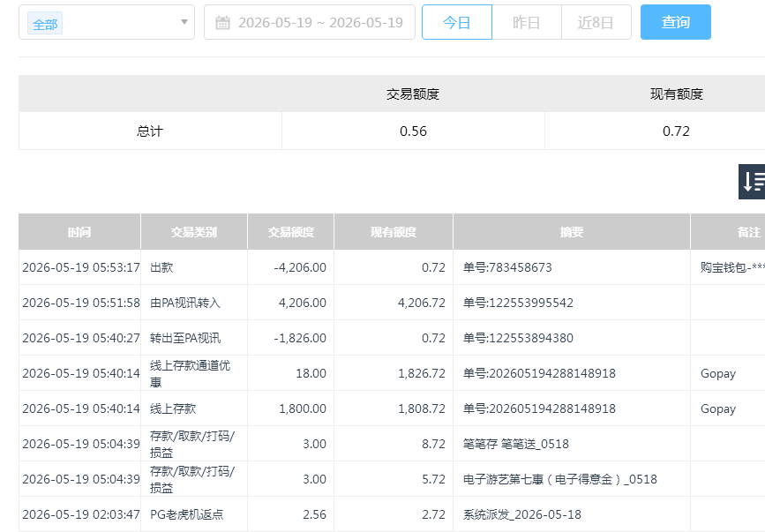This screenshot has height=532, width=765.
Task: Click the amount -1,826.00
Action: point(300,338)
